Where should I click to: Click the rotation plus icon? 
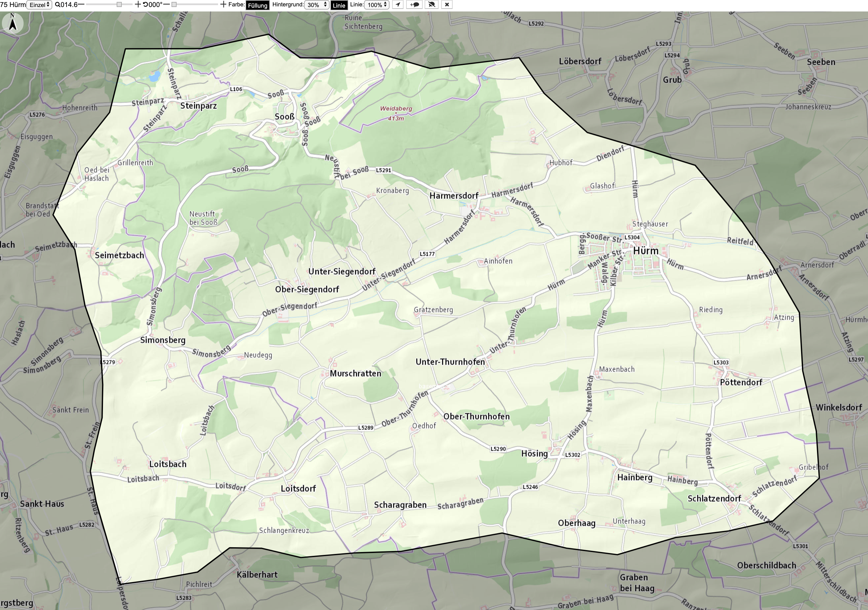click(x=223, y=4)
